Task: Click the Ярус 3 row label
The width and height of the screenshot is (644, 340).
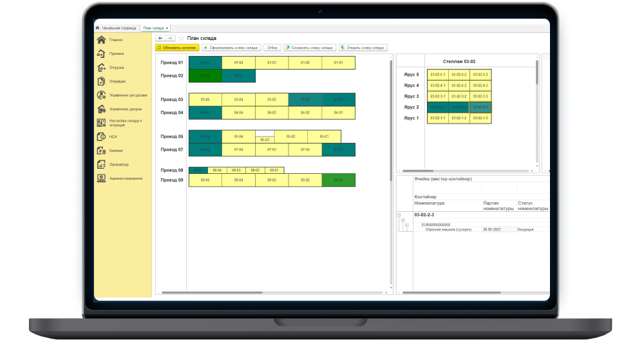Action: [x=411, y=97]
